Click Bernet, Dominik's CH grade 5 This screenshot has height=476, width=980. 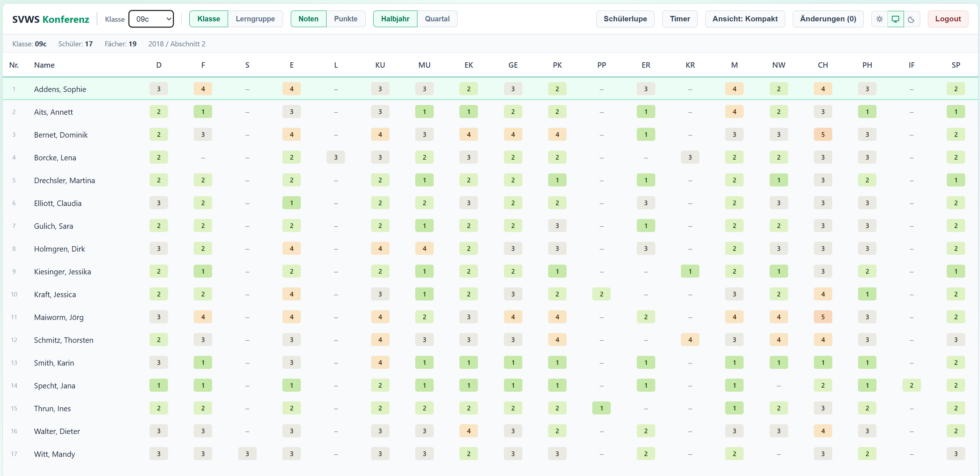click(823, 135)
